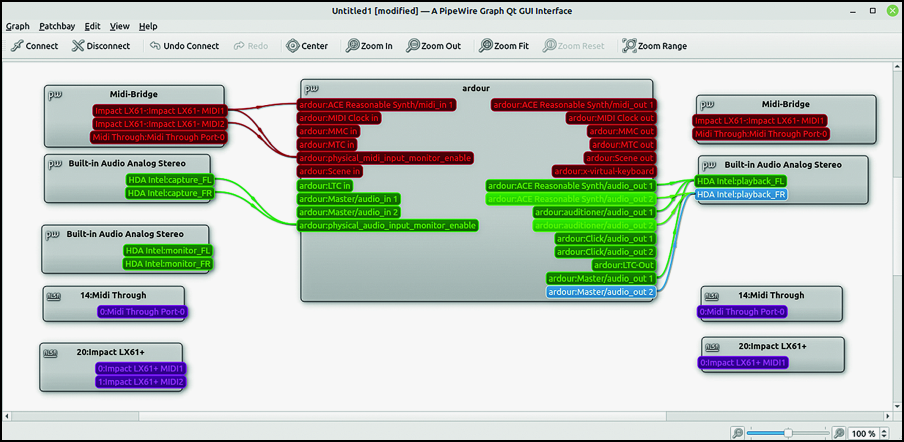Select ardour:physical_audio_input_monitor_enable port

[387, 225]
